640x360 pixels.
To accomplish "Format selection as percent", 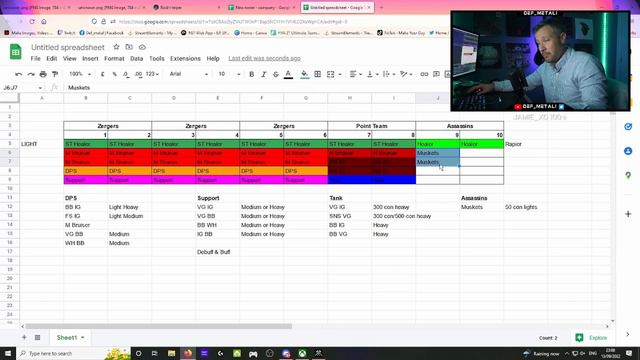I will pyautogui.click(x=114, y=74).
